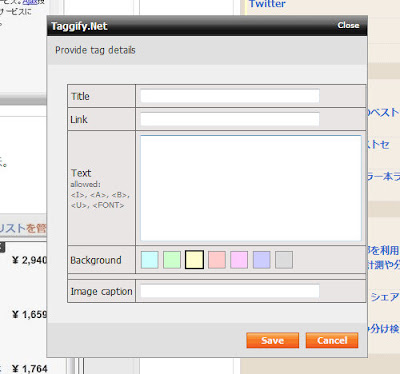This screenshot has height=374, width=400.
Task: Select the light cyan background swatch
Action: click(x=150, y=260)
